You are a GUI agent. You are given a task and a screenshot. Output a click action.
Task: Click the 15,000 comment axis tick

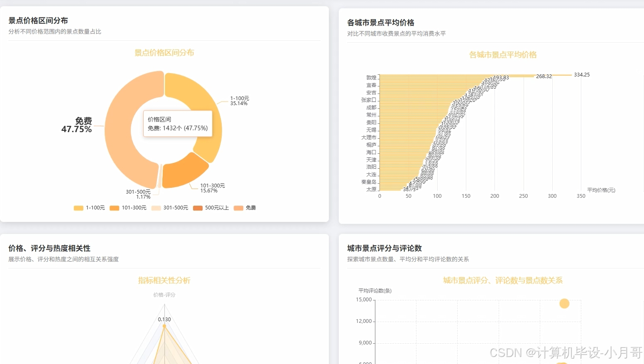[364, 300]
